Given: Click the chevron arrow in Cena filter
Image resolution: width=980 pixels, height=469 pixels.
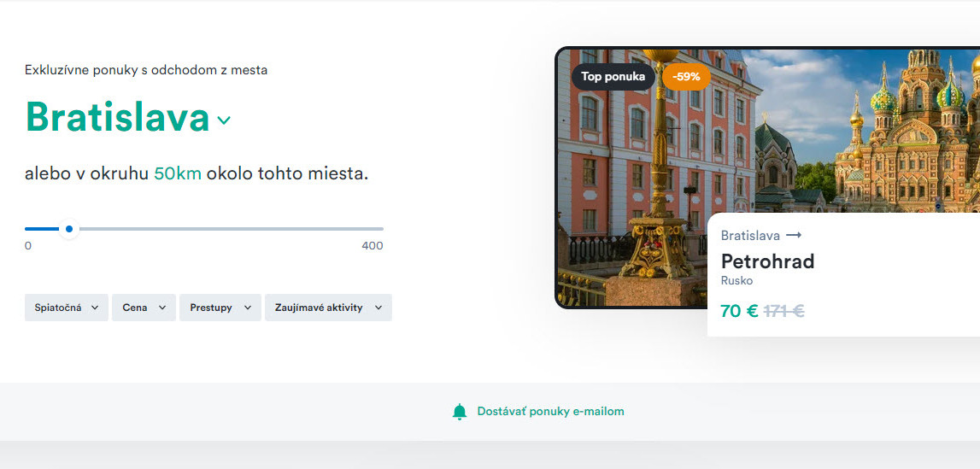Looking at the screenshot, I should point(161,308).
